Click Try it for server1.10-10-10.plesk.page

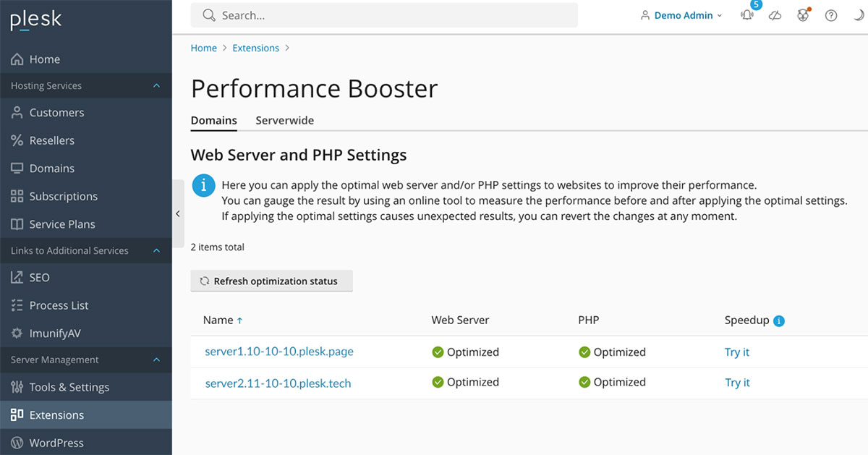[x=737, y=352]
